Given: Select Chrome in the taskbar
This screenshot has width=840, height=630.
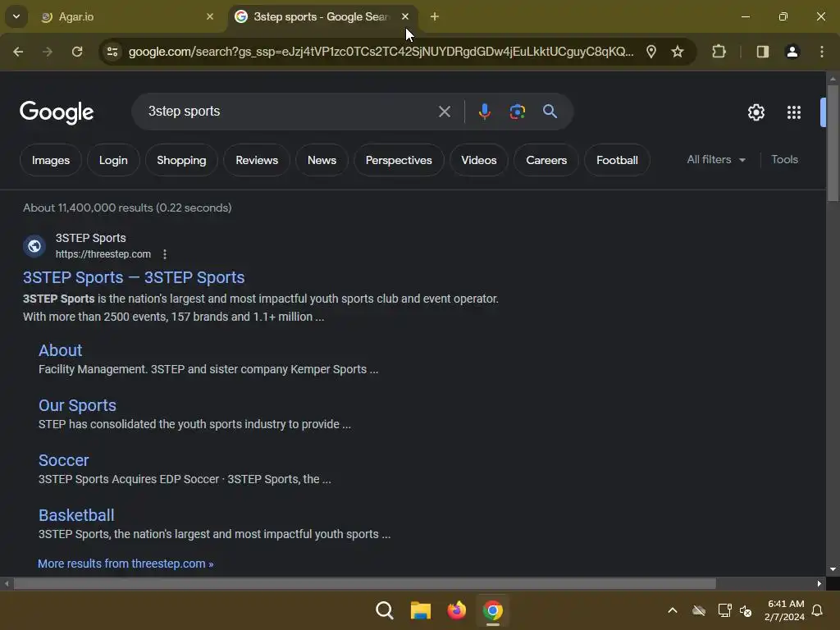Looking at the screenshot, I should (492, 610).
